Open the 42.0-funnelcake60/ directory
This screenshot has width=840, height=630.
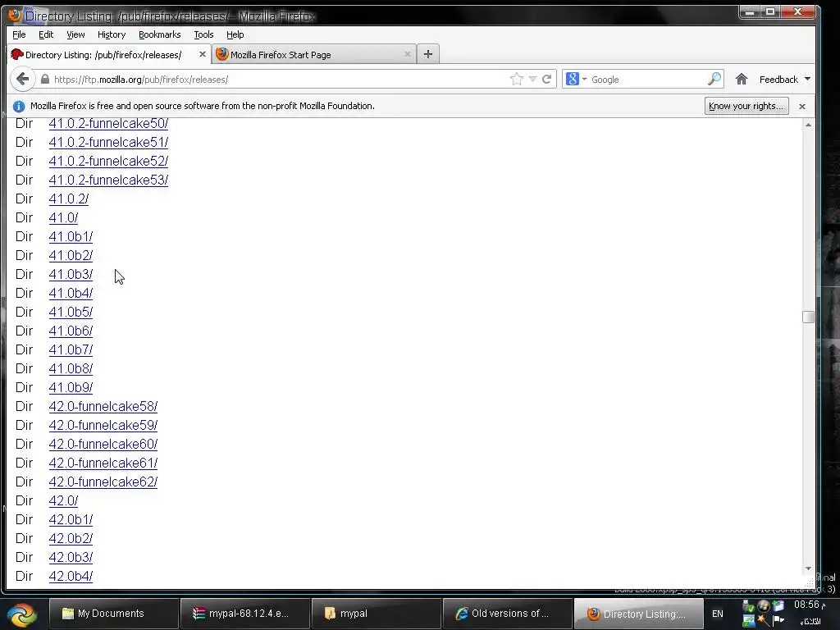[x=103, y=444]
